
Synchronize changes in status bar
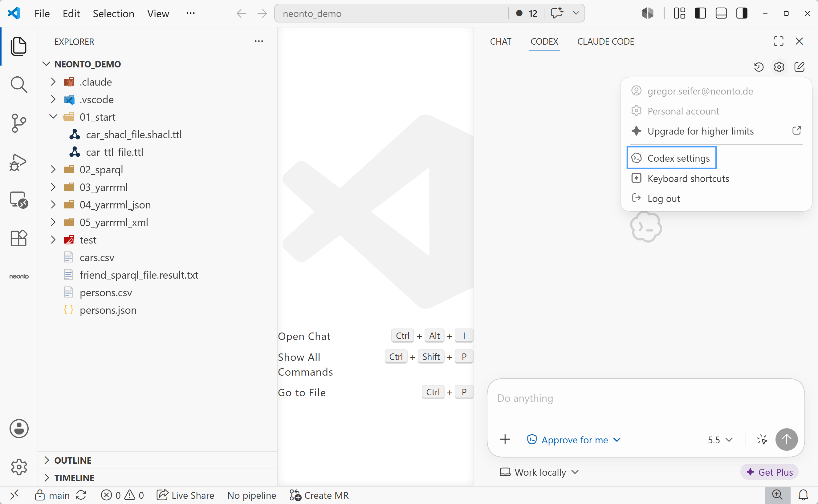tap(81, 495)
